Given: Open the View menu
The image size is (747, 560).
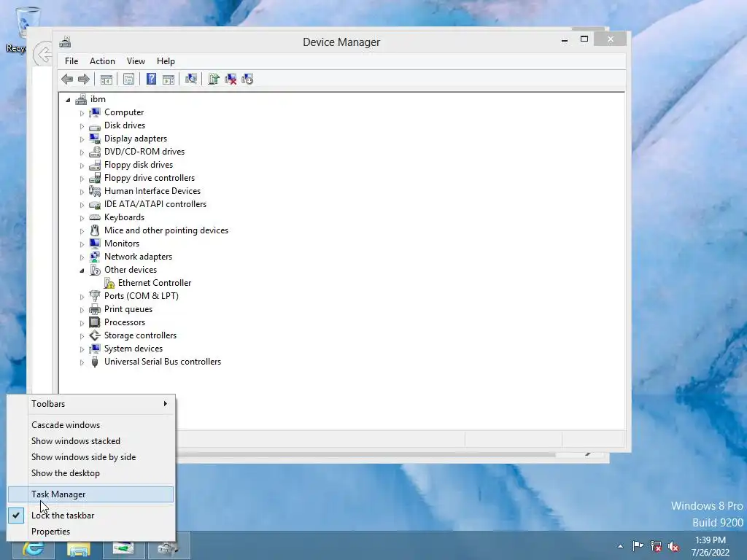Looking at the screenshot, I should pyautogui.click(x=136, y=61).
